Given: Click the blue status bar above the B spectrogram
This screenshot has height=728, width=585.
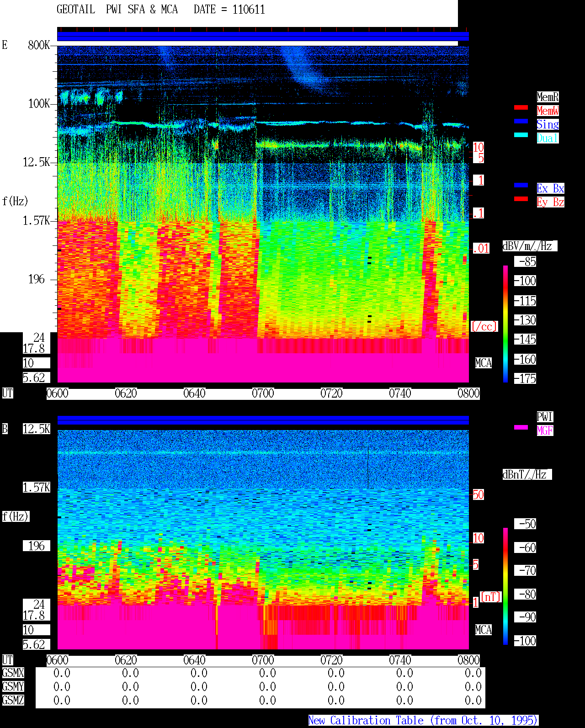Looking at the screenshot, I should [263, 420].
